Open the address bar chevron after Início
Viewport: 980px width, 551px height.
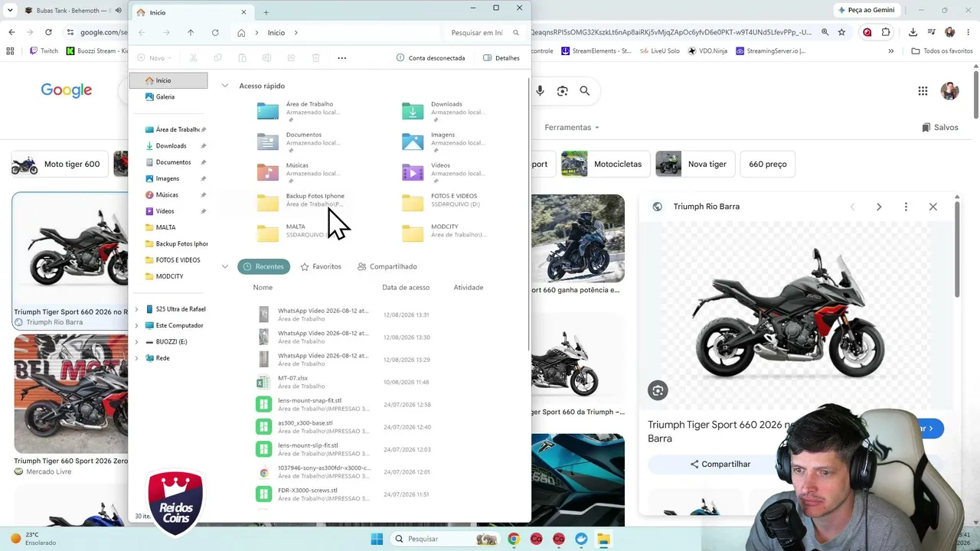[296, 33]
